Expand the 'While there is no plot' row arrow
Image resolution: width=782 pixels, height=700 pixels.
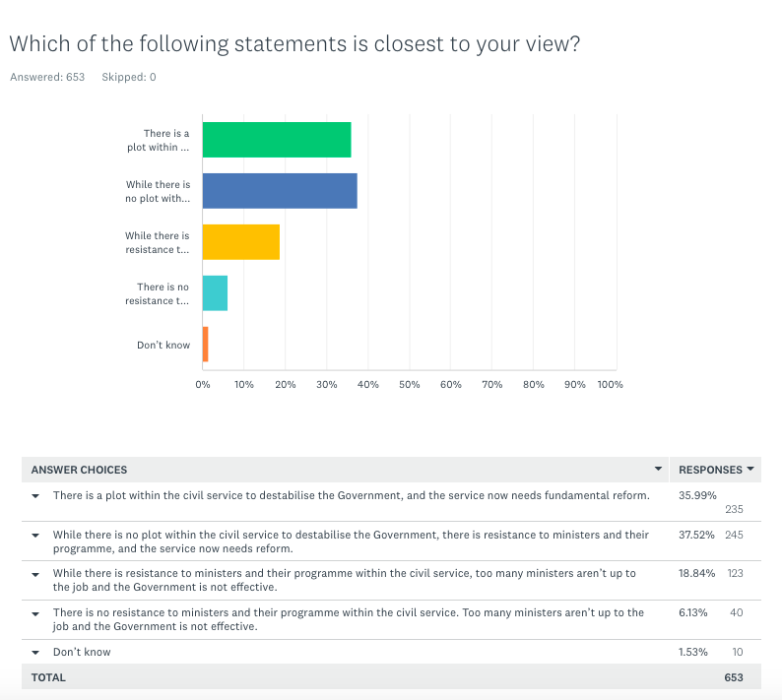tap(36, 536)
